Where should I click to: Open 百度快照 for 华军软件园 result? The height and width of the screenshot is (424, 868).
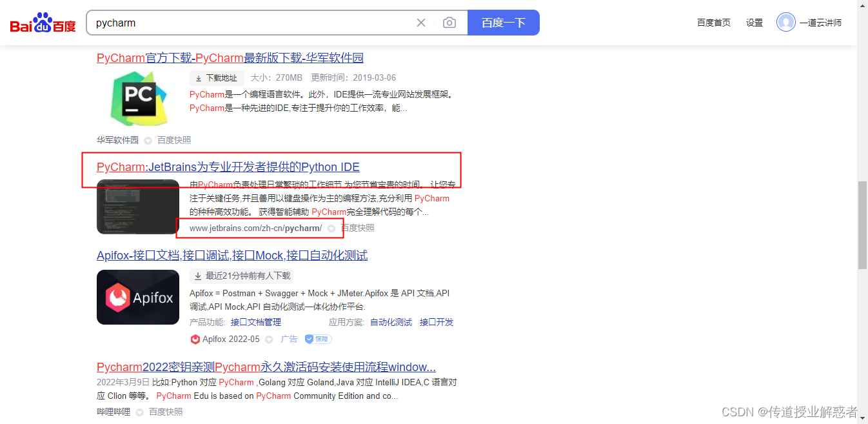coord(174,140)
